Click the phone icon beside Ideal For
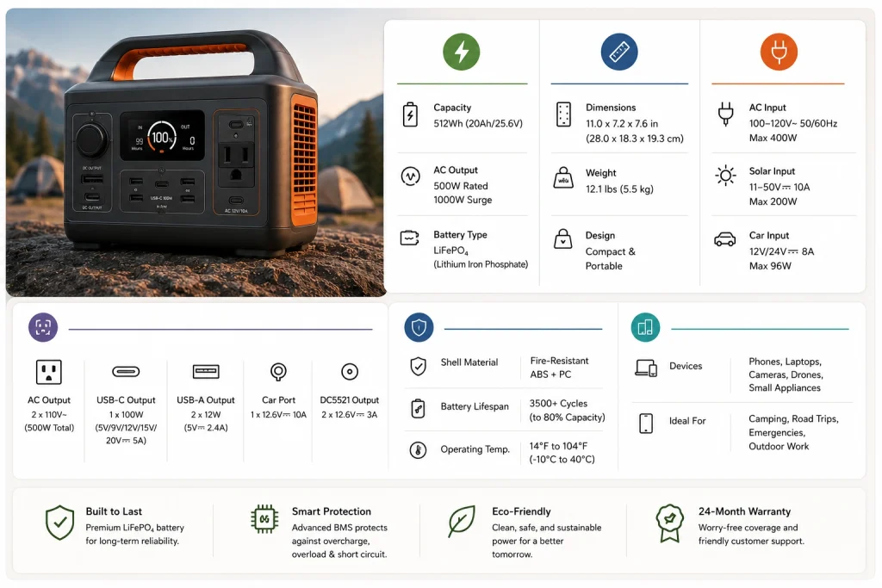 tap(646, 423)
